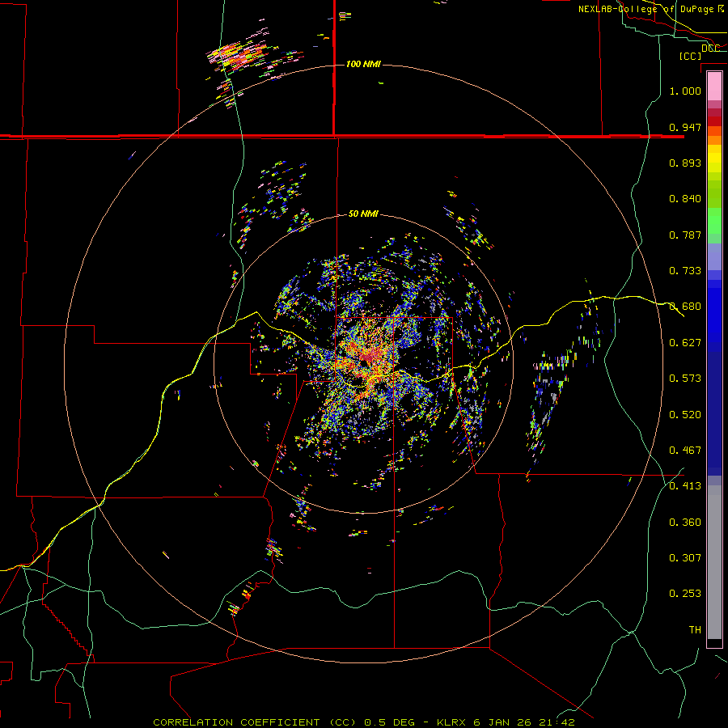Select the 0.627 legend value

[x=685, y=343]
